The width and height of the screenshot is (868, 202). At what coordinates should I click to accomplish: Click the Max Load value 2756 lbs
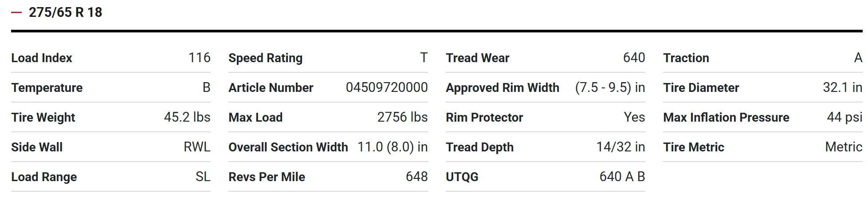[x=402, y=117]
